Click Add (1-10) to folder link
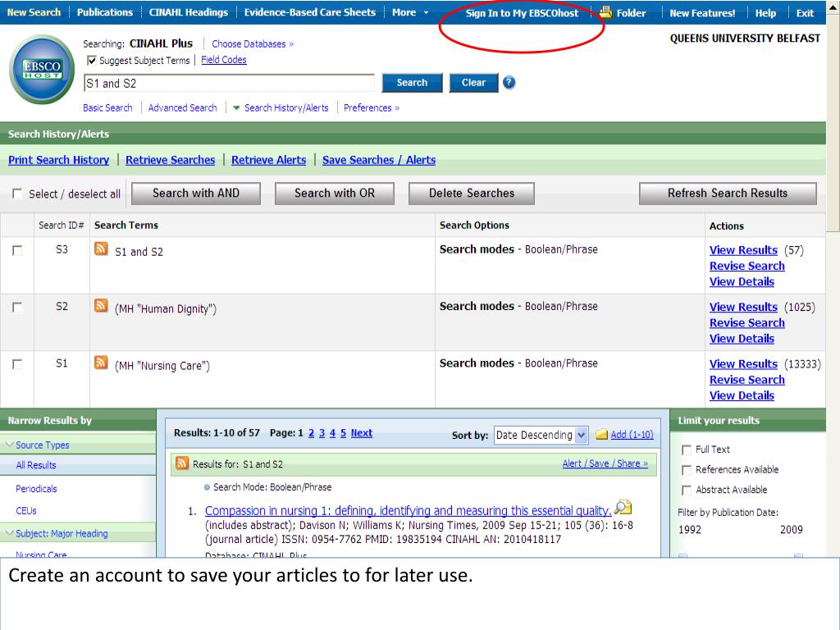Image resolution: width=840 pixels, height=630 pixels. [x=632, y=435]
